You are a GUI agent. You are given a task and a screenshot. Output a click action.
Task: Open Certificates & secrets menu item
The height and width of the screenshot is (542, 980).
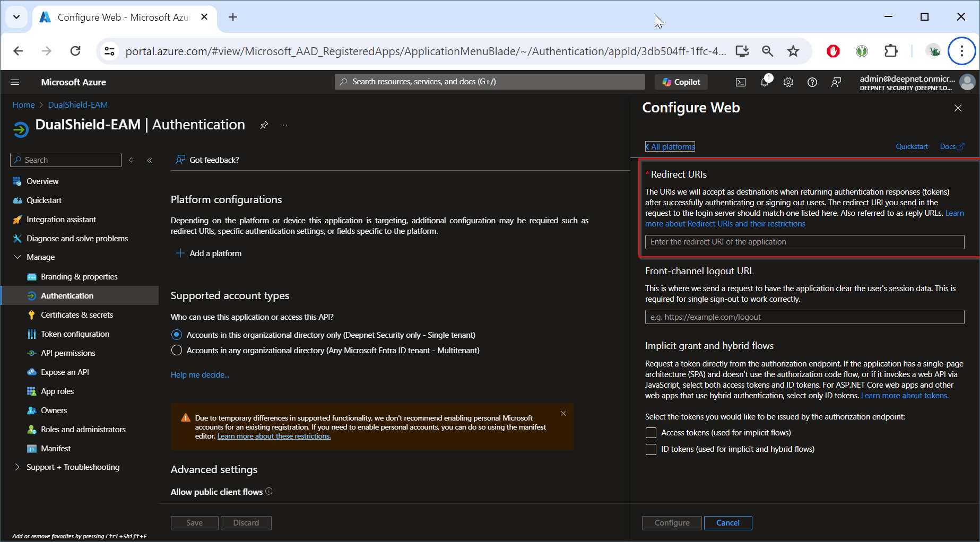[77, 315]
